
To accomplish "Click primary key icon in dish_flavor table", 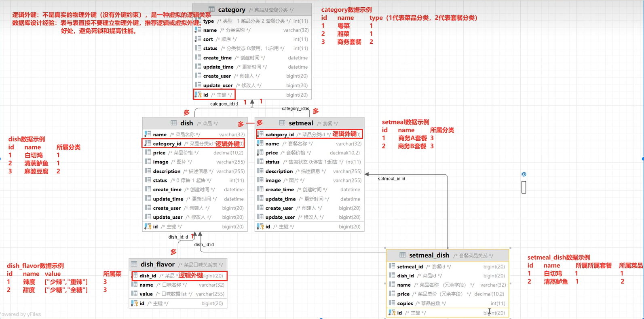I will click(135, 303).
